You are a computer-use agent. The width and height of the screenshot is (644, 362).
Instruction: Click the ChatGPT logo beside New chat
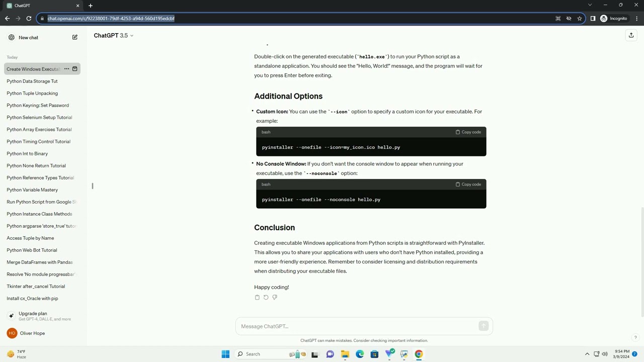[x=12, y=37]
